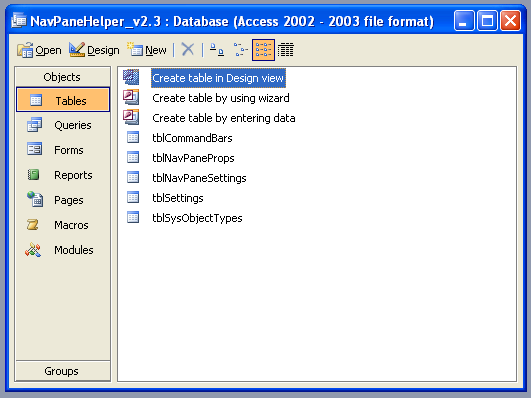Click the New toolbar button
Viewport: 531px width, 398px height.
(147, 50)
